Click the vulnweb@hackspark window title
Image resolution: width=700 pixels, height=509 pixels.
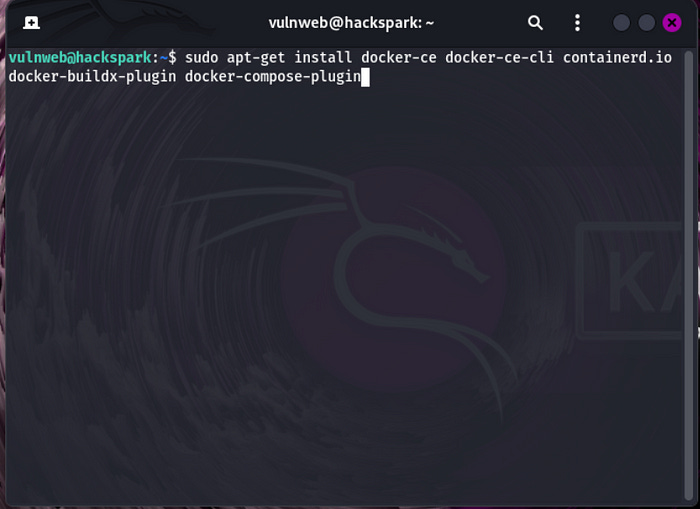click(x=351, y=23)
